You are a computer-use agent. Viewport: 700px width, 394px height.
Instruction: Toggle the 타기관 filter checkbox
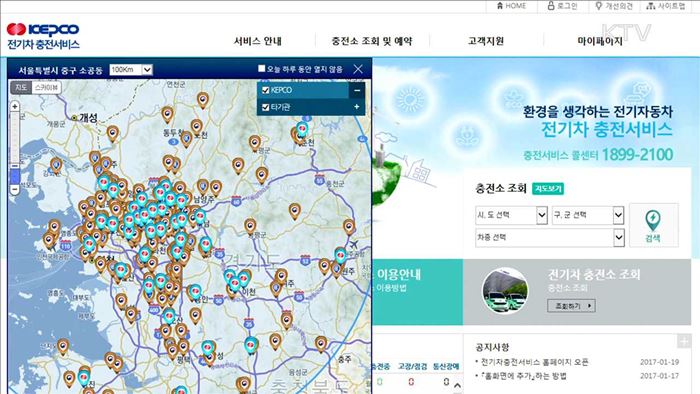(266, 107)
